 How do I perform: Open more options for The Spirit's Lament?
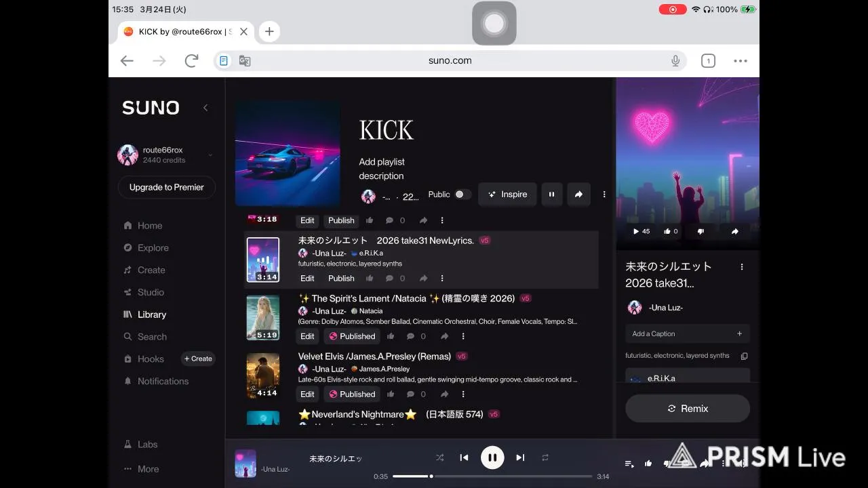463,336
